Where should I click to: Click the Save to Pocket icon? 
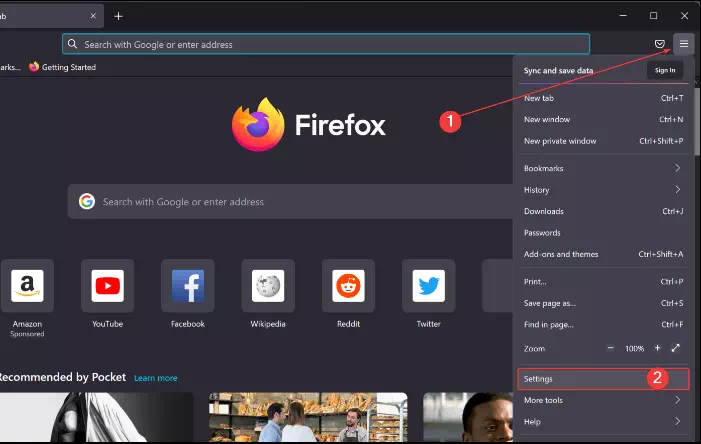pos(659,44)
